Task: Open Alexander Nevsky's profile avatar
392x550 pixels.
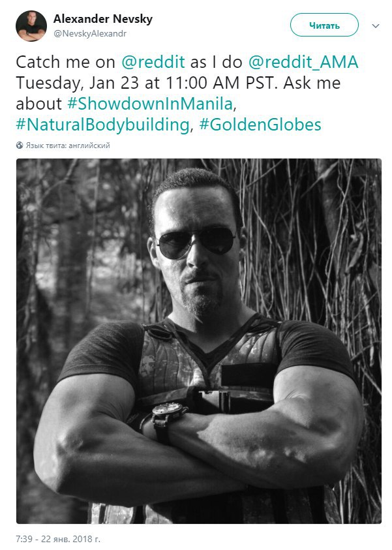Action: click(x=31, y=25)
